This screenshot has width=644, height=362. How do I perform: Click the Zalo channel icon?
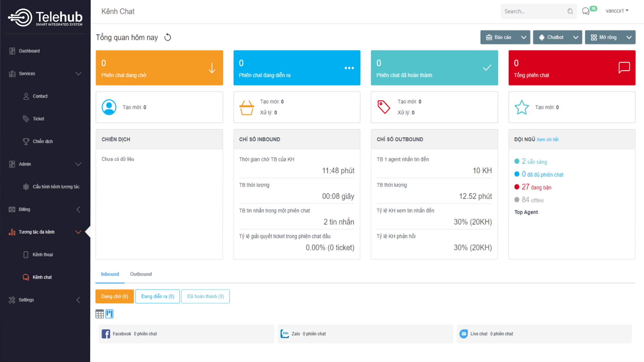point(285,334)
